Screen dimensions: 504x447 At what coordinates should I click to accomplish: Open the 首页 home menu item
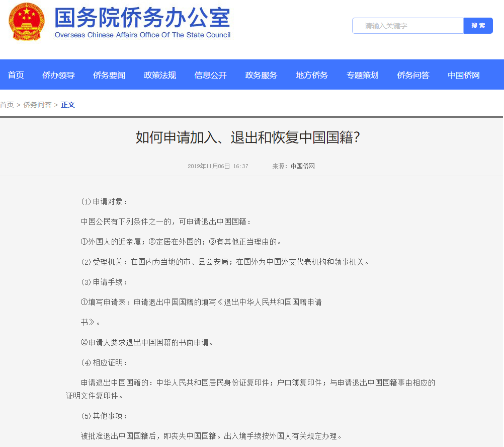tap(16, 74)
